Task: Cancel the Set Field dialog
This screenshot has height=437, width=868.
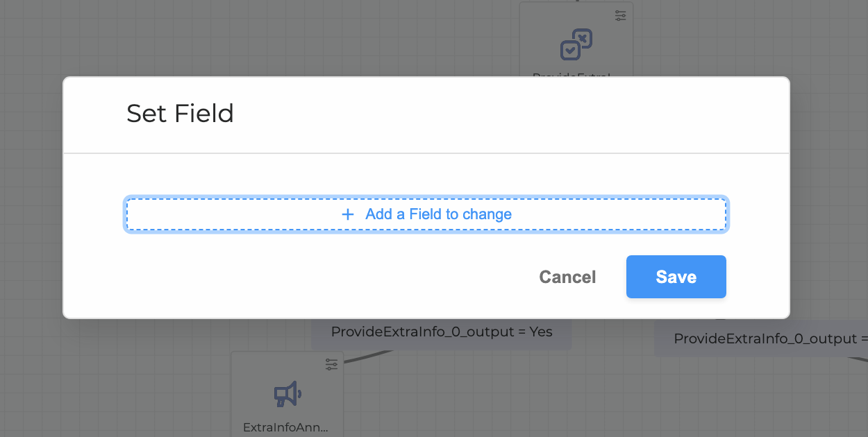Action: (567, 276)
